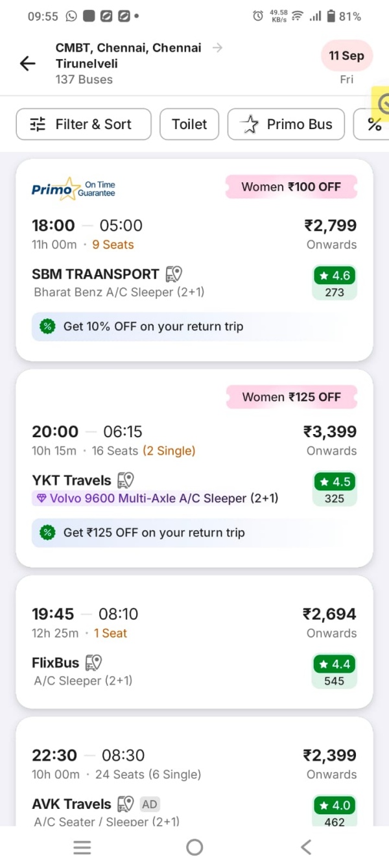
Task: Open Android recent apps navigation icon
Action: click(82, 847)
